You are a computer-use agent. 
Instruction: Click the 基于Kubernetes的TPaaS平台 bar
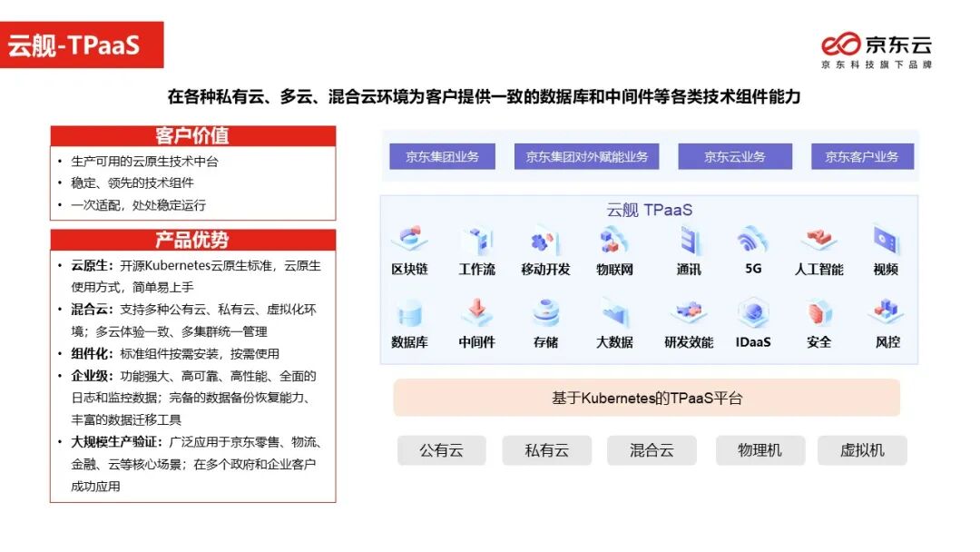point(647,398)
